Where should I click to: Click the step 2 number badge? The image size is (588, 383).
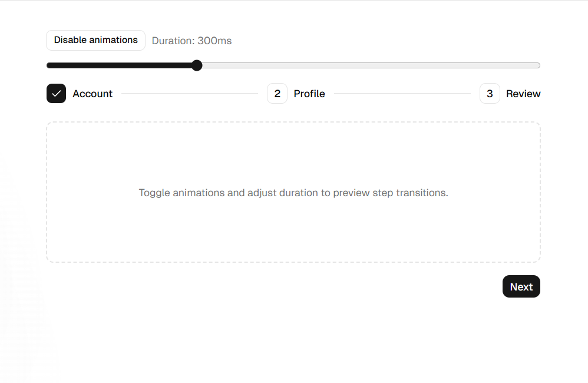pyautogui.click(x=277, y=94)
